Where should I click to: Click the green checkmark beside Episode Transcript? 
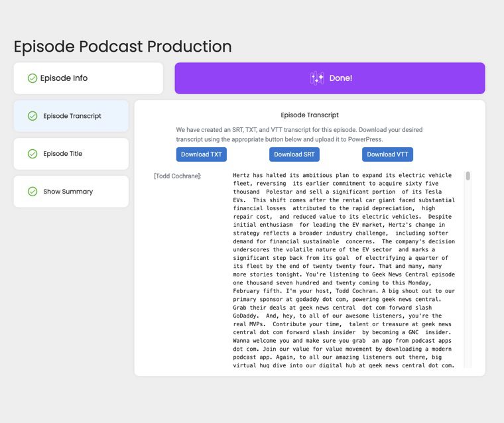click(x=32, y=116)
